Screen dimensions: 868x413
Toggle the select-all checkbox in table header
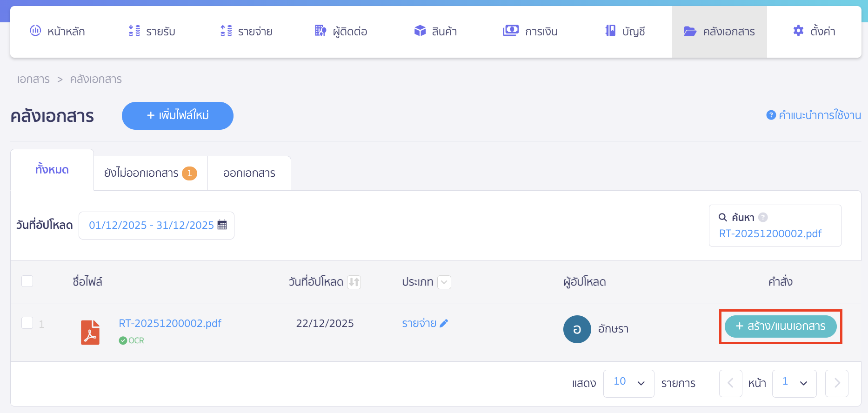(x=27, y=281)
